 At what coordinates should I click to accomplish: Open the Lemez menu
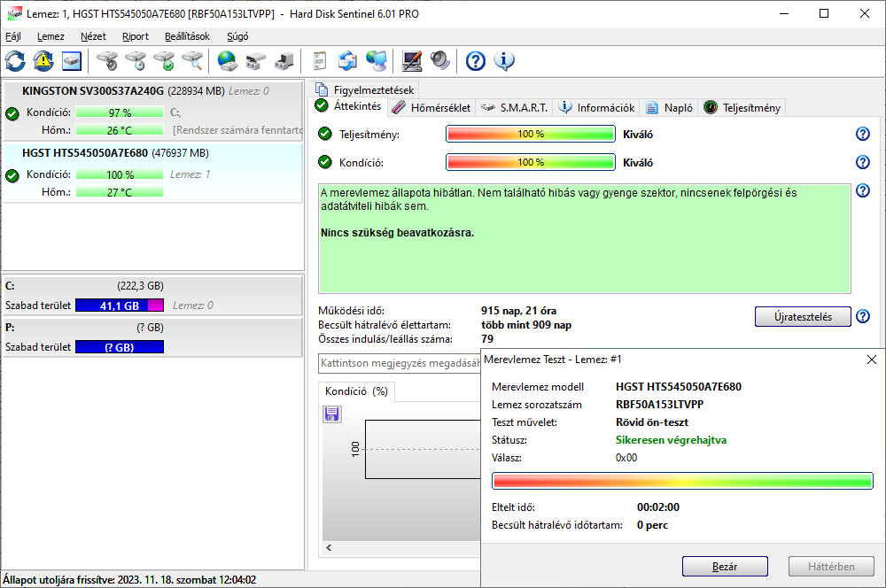51,36
